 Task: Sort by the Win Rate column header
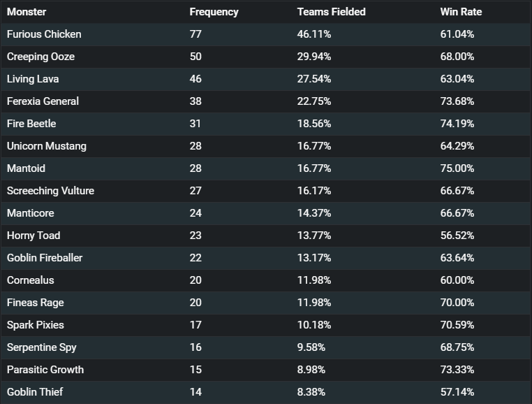(461, 12)
